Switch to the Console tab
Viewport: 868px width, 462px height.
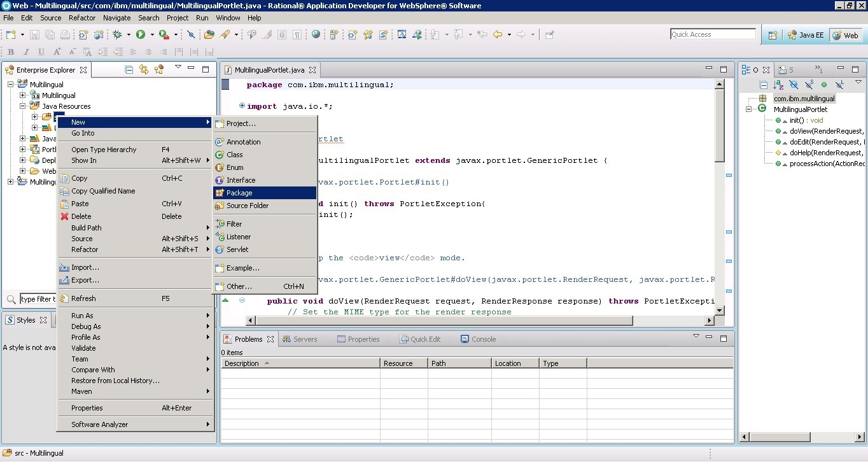click(478, 339)
